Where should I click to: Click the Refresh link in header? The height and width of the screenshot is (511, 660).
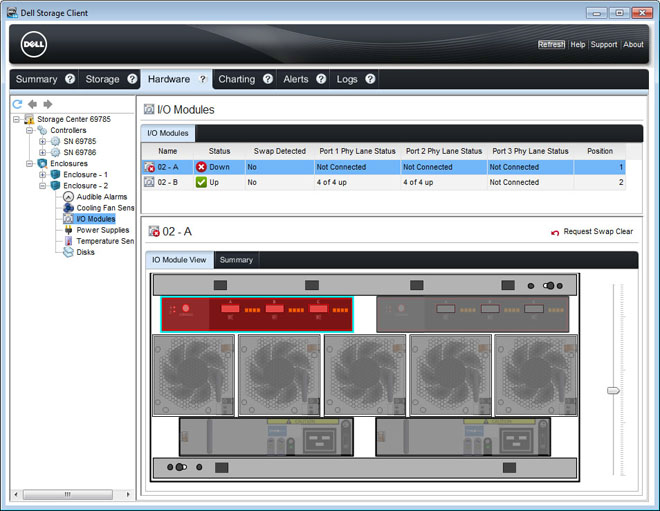[551, 45]
